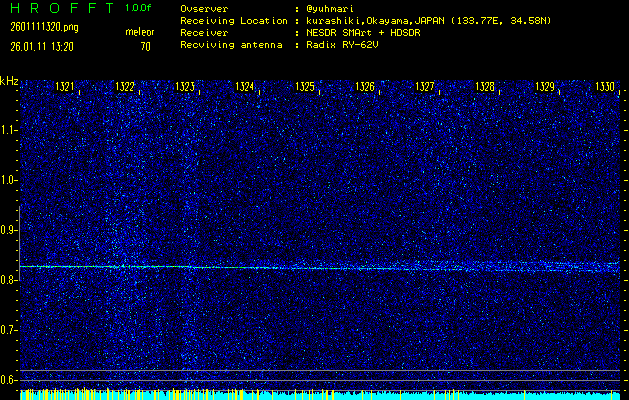Click the kHz axis unit label
Viewport: 629px width, 400px height.
pyautogui.click(x=9, y=80)
